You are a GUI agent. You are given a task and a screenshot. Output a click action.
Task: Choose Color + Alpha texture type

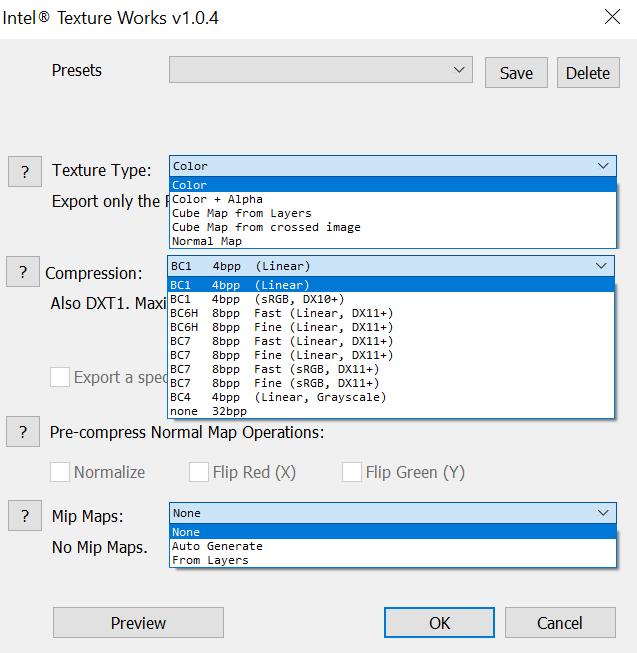click(393, 199)
